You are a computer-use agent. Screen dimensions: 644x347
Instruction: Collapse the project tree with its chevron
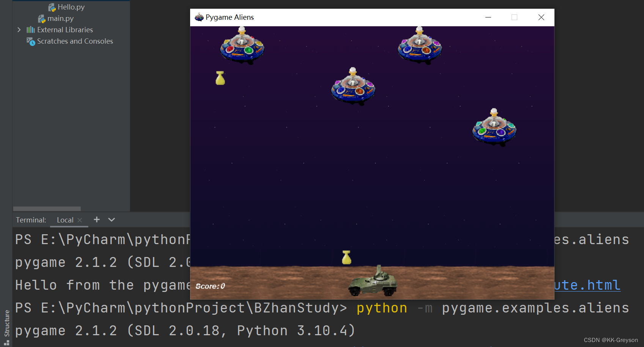tap(19, 29)
